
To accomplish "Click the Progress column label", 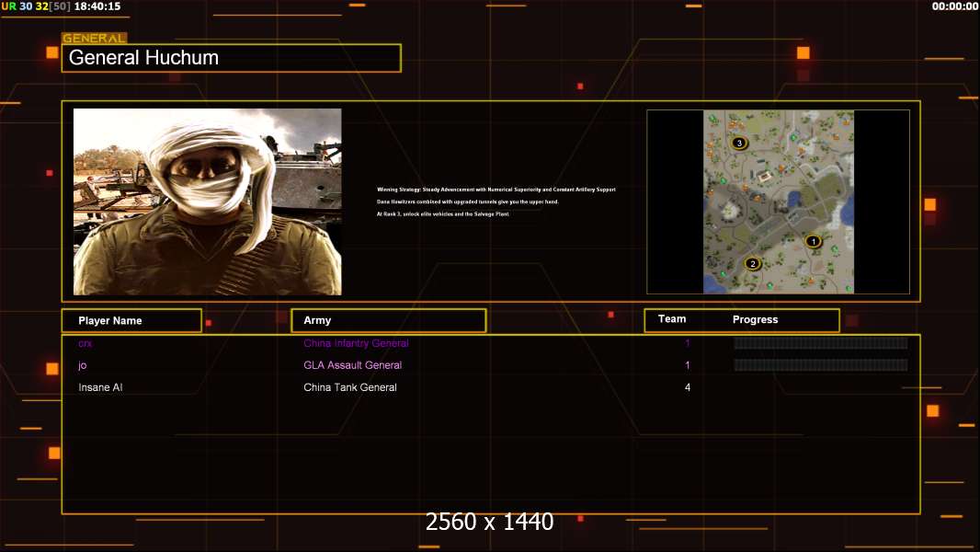I will click(x=755, y=319).
